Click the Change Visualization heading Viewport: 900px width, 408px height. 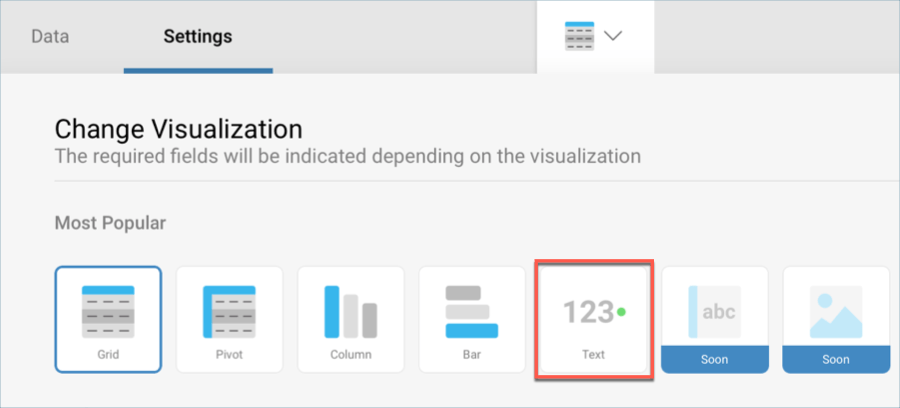click(179, 130)
